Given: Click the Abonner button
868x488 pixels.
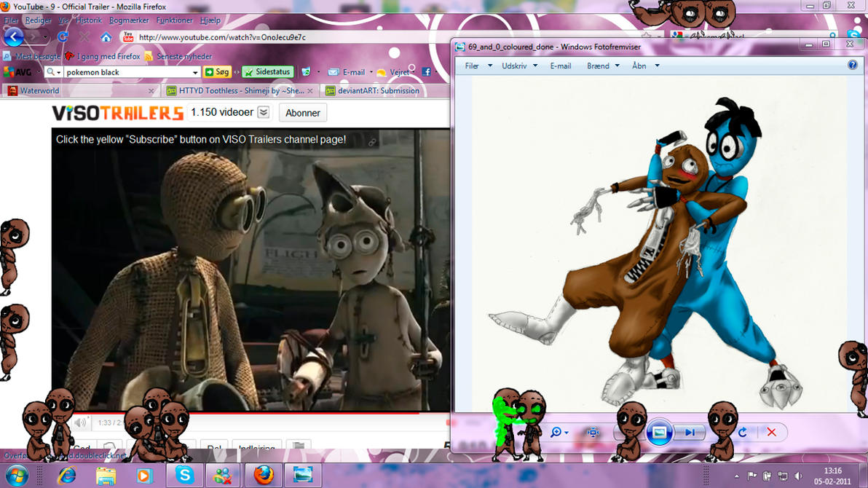Looking at the screenshot, I should (x=302, y=113).
